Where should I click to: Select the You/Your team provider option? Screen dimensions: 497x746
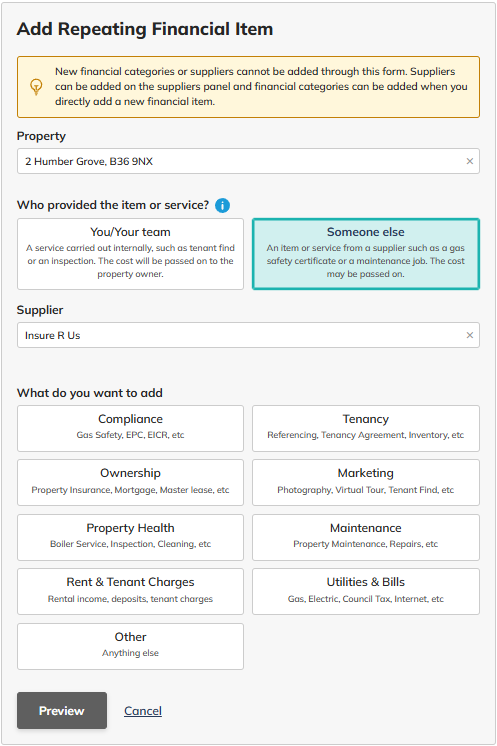(x=130, y=254)
